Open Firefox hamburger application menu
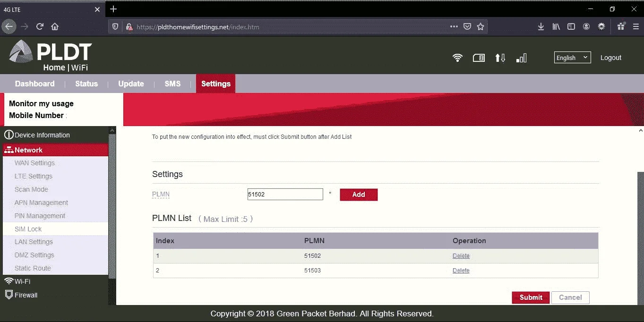Image resolution: width=644 pixels, height=322 pixels. point(635,26)
